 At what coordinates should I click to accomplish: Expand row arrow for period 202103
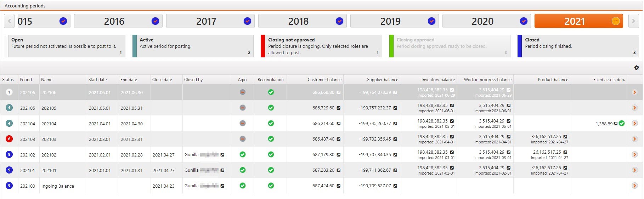point(634,139)
